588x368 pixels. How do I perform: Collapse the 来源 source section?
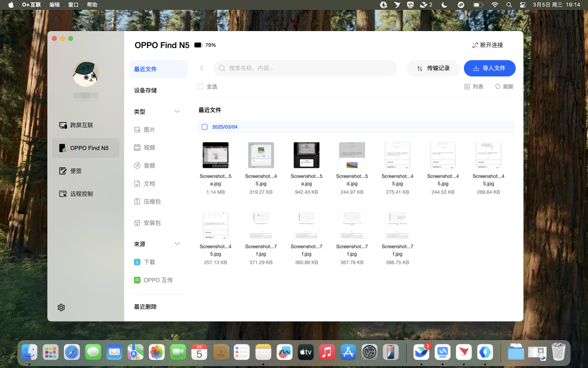[x=177, y=244]
